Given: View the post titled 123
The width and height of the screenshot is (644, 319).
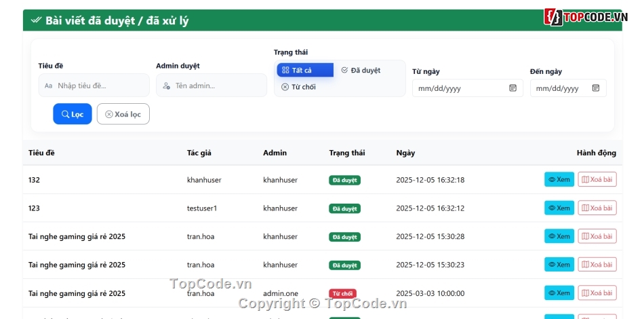Looking at the screenshot, I should tap(559, 208).
